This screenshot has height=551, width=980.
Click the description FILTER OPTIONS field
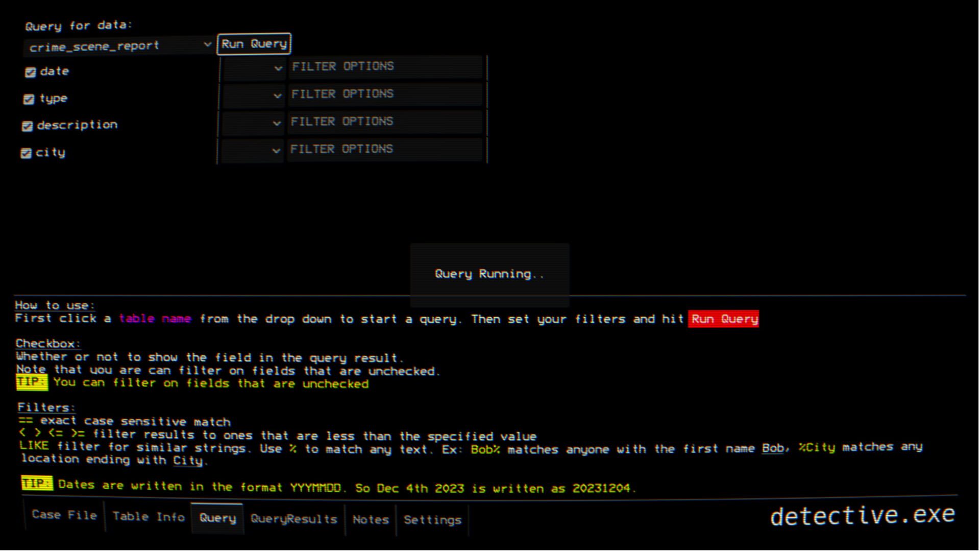tap(385, 122)
